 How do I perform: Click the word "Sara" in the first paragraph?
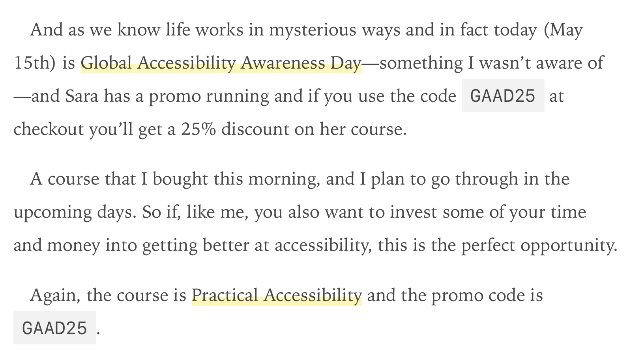(x=82, y=96)
